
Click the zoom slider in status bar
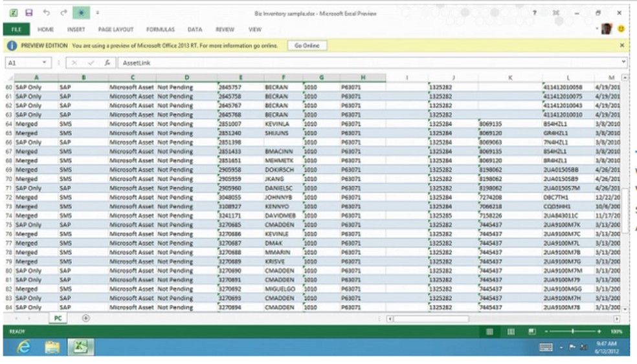click(572, 332)
